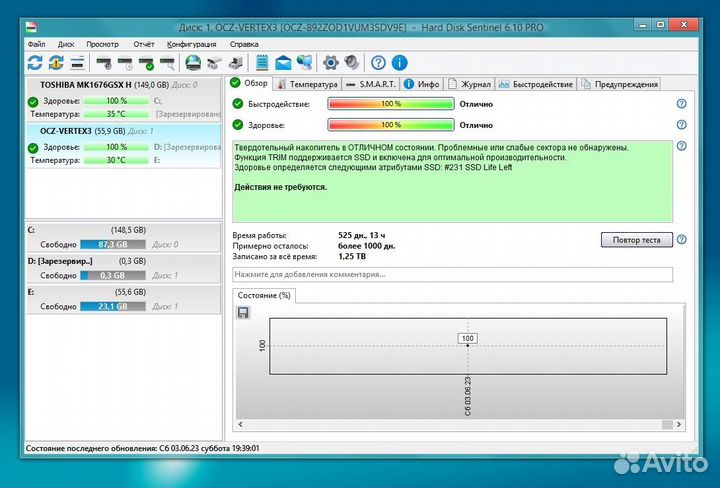
Task: Click the app icon in title bar
Action: pyautogui.click(x=31, y=27)
